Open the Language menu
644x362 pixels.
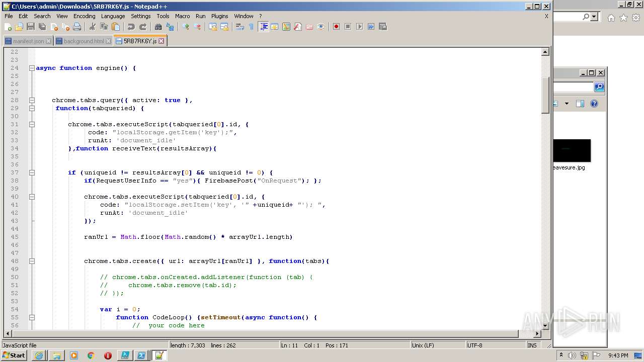(x=113, y=16)
